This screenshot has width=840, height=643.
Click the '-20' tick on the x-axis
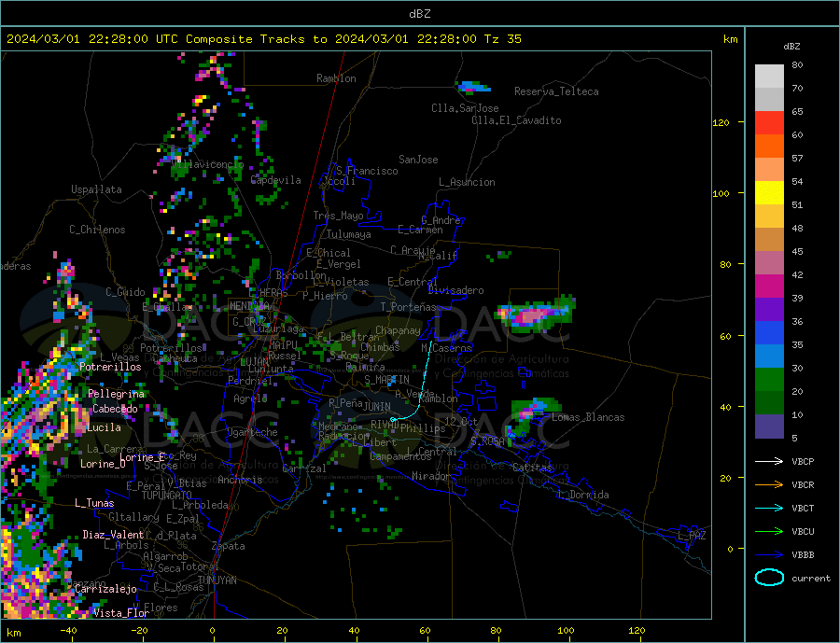pyautogui.click(x=139, y=631)
